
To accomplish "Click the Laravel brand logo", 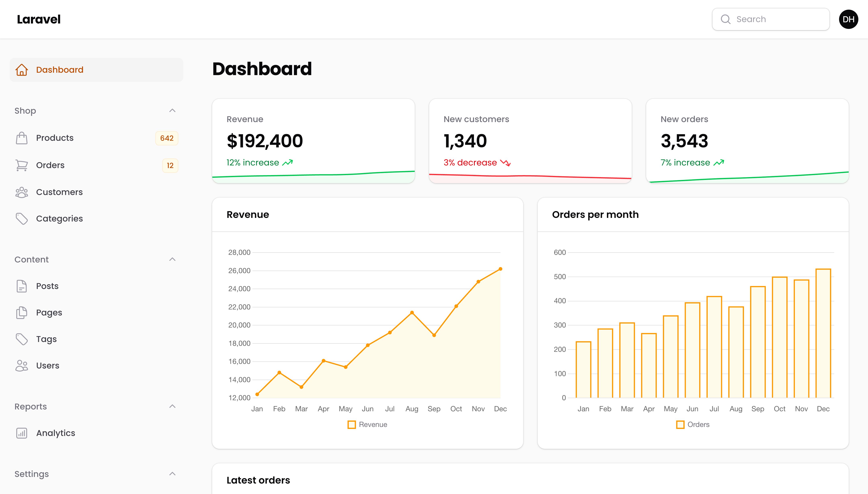I will pyautogui.click(x=39, y=19).
